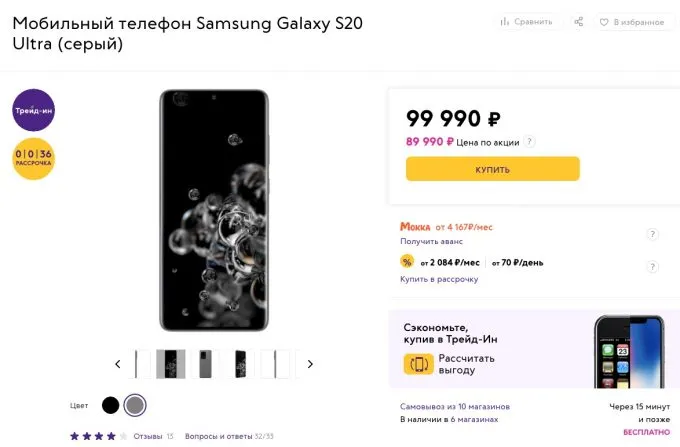
Task: Select the black color option
Action: [x=110, y=405]
